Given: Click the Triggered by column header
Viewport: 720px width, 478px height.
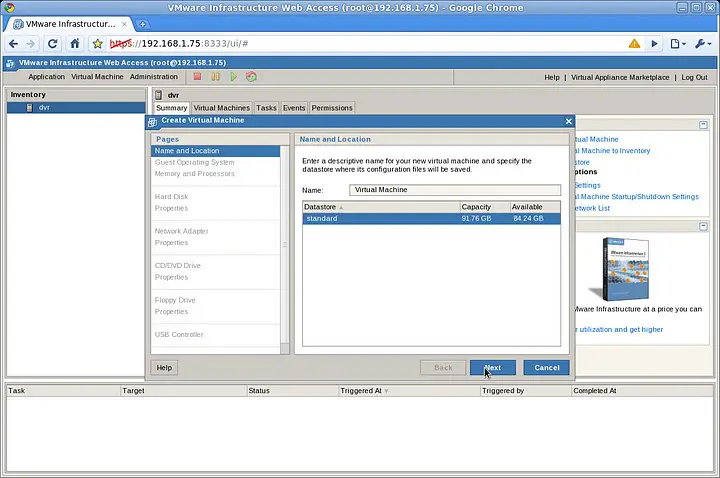Looking at the screenshot, I should coord(525,391).
